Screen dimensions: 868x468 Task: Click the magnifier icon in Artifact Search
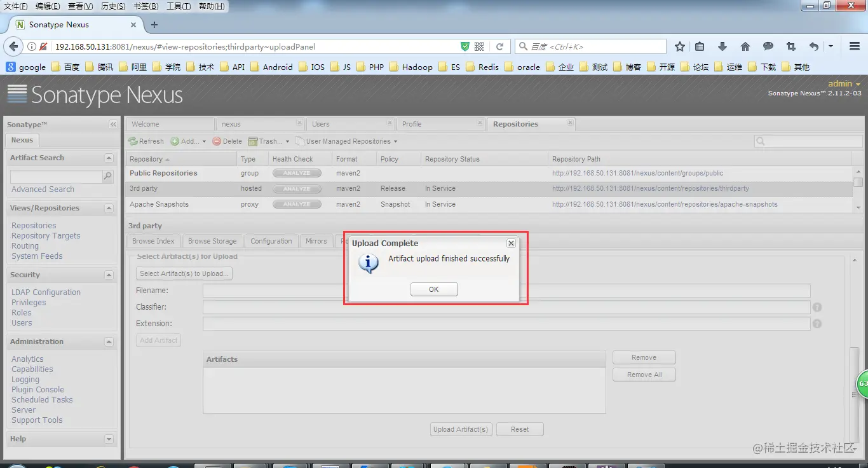point(108,176)
